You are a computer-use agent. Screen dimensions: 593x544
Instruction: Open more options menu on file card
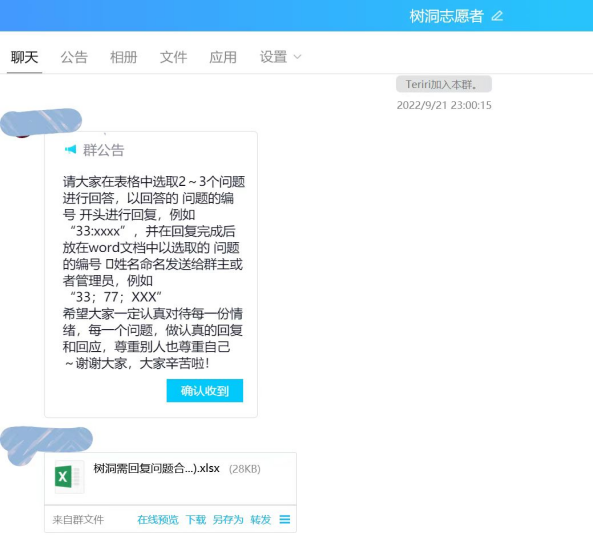(x=285, y=519)
